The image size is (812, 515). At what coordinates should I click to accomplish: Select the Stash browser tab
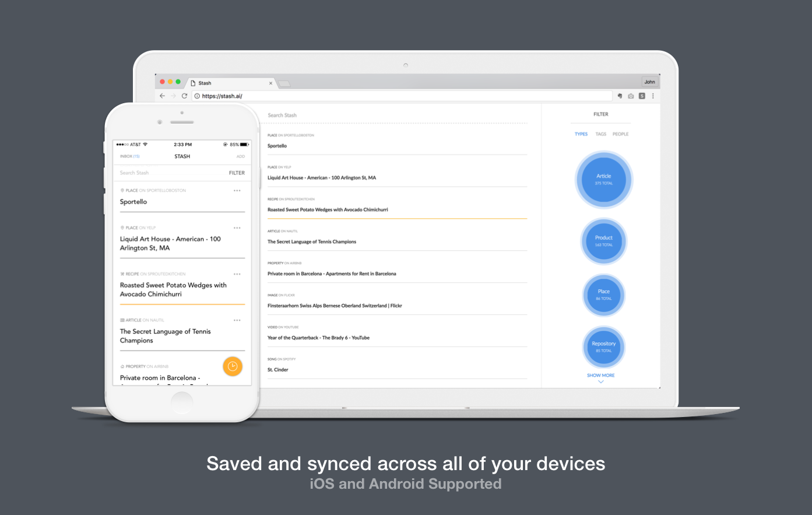[x=232, y=83]
